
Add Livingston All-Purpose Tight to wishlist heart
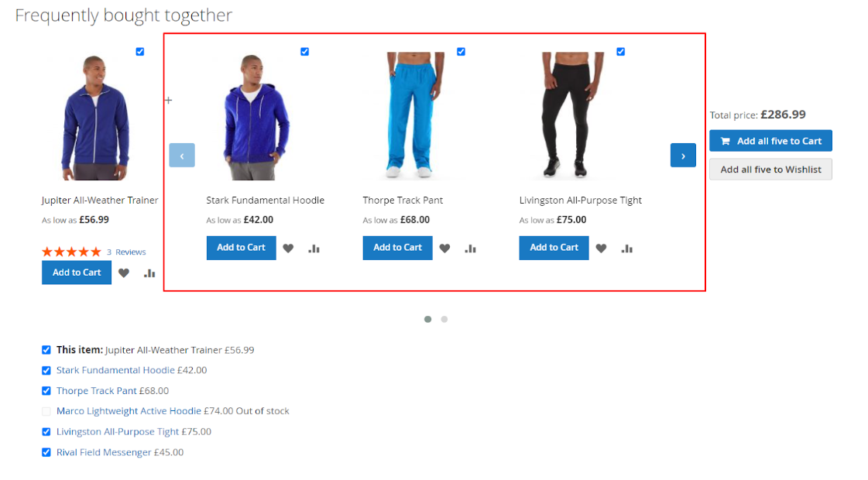(601, 249)
